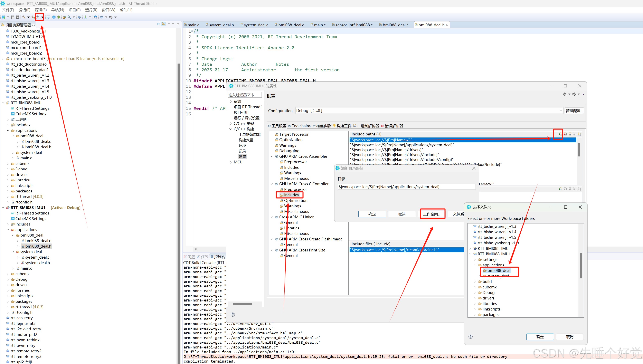Click the Add include path icon
This screenshot has height=364, width=643.
pyautogui.click(x=560, y=134)
